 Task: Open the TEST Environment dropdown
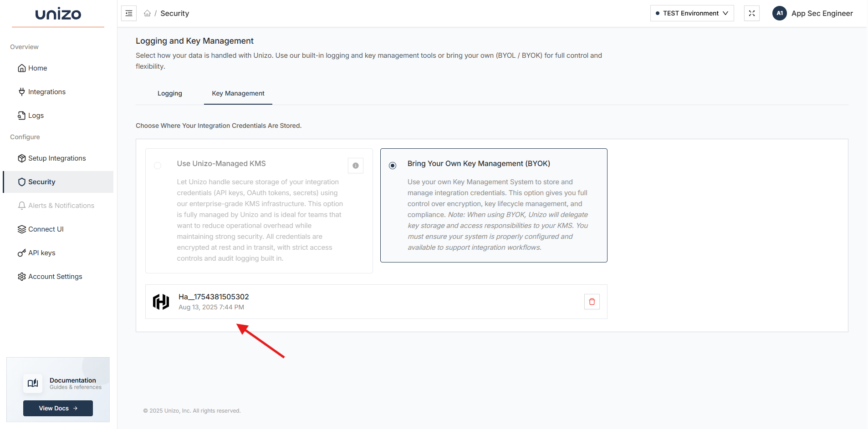(x=691, y=13)
